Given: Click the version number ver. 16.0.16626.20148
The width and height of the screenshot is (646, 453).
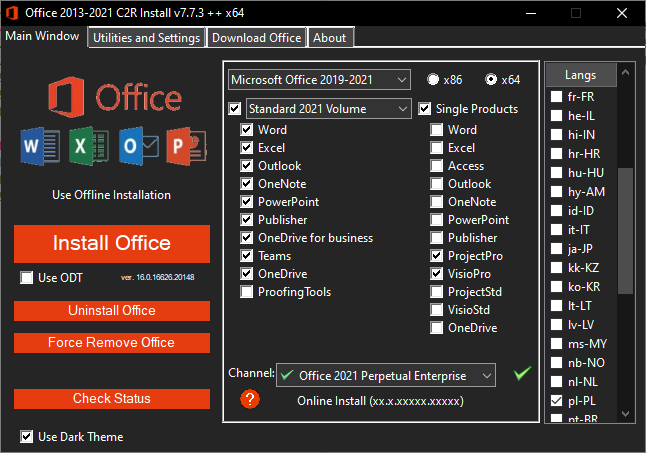Looking at the screenshot, I should click(158, 277).
